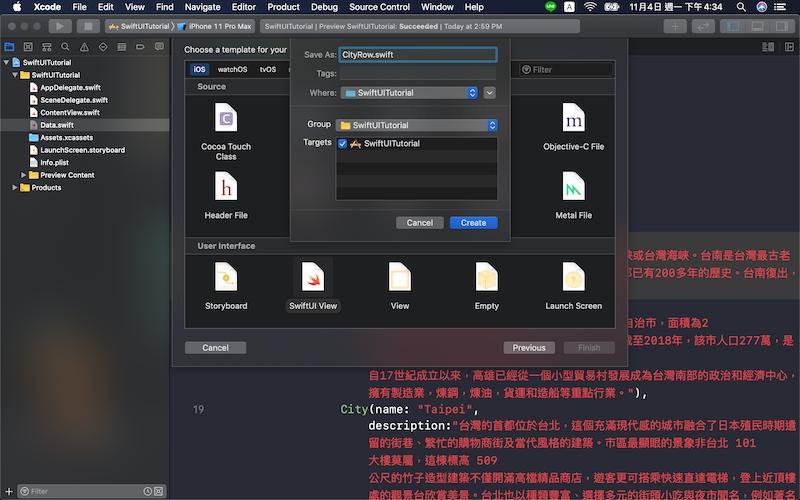Toggle the SwiftUITutorial target checkbox
Viewport: 800px width, 500px height.
342,144
